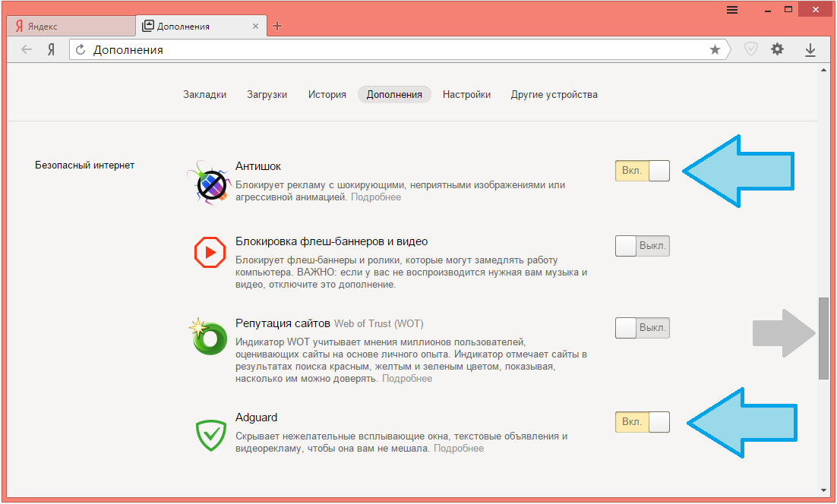
Task: Click the Антишок extension title
Action: 258,166
